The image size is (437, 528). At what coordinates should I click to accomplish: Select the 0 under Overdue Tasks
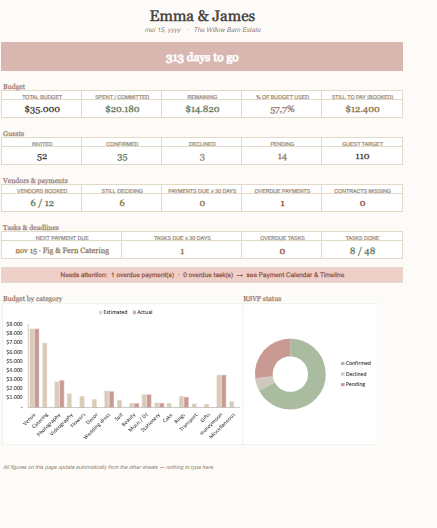282,251
